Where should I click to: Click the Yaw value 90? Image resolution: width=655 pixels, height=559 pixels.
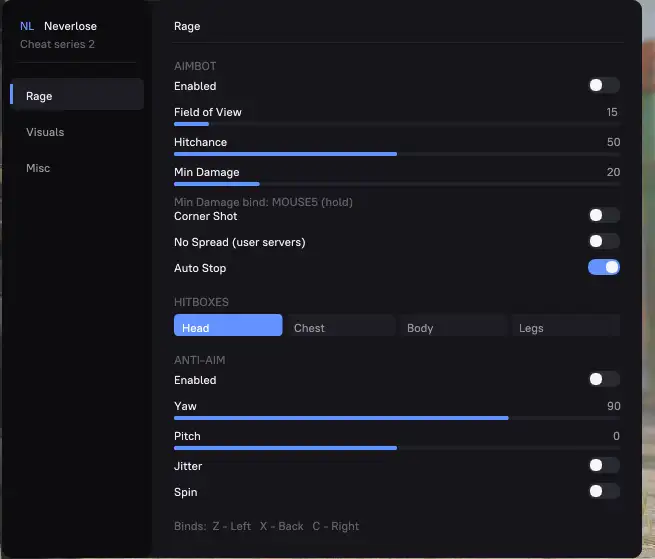(614, 406)
